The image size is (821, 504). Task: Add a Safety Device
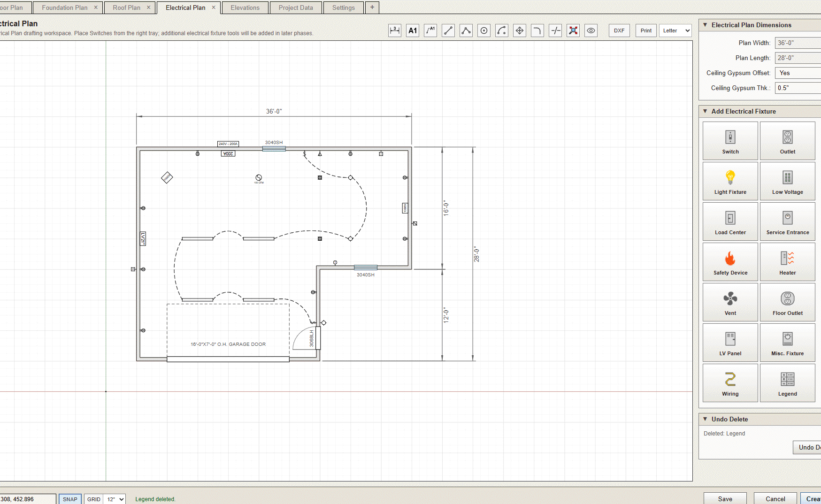pyautogui.click(x=730, y=262)
